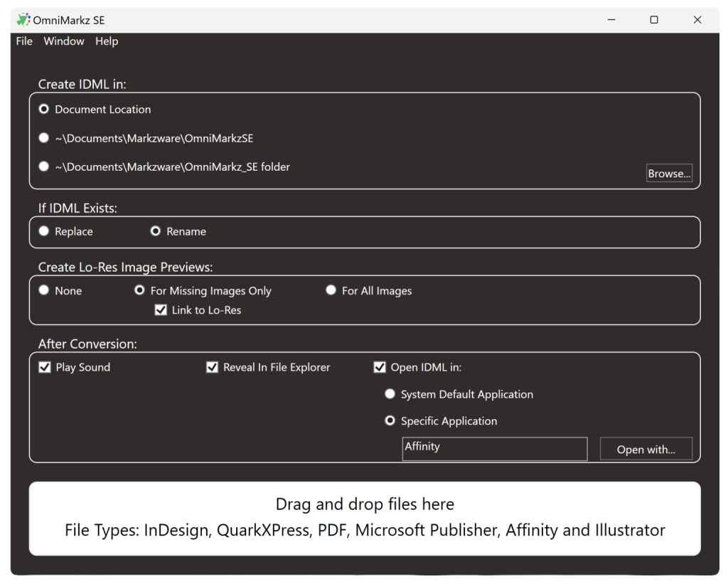Toggle Reveal In File Explorer checkbox
728x584 pixels.
[x=212, y=368]
